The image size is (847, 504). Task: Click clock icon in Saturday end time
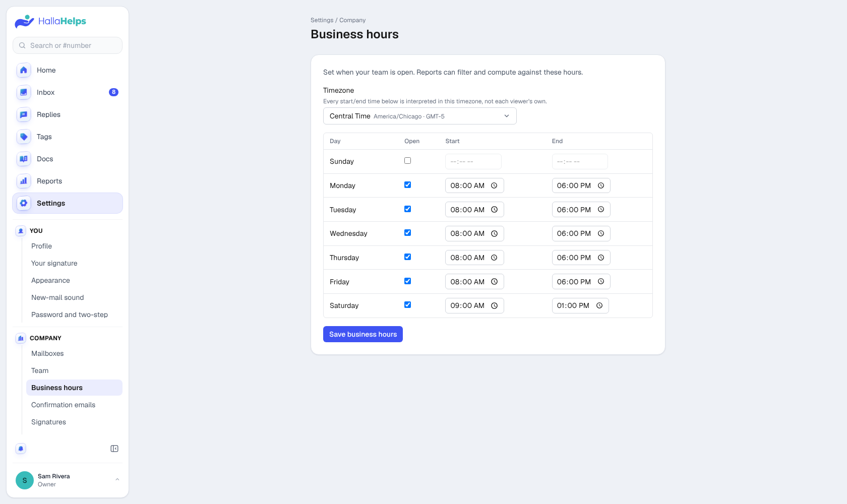click(x=599, y=305)
